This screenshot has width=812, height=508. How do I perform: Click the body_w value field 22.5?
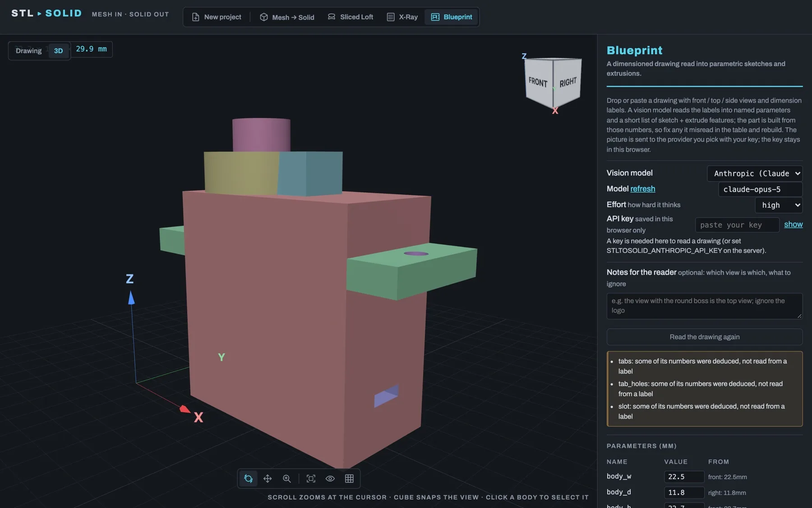coord(684,477)
